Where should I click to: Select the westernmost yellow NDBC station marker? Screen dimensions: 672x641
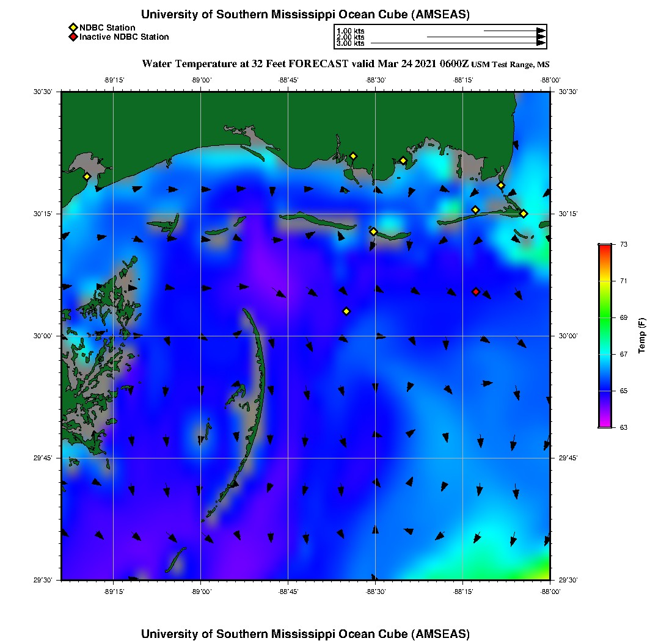87,176
